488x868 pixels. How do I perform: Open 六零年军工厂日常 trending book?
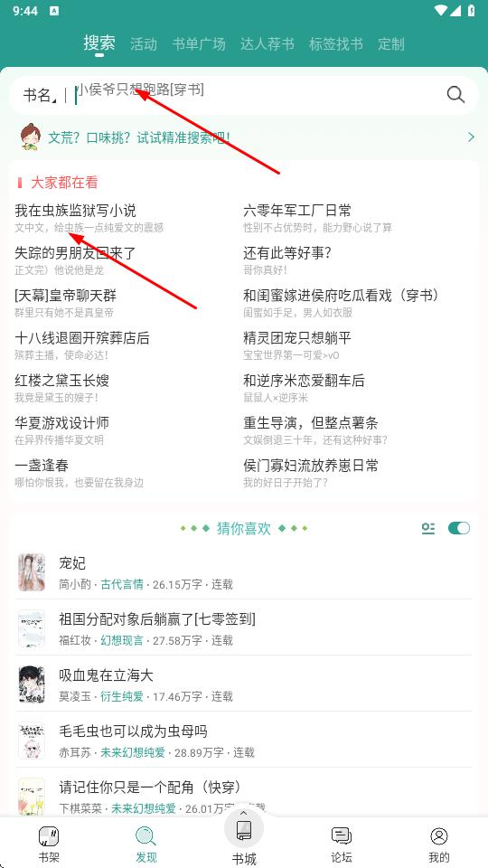[x=297, y=211]
